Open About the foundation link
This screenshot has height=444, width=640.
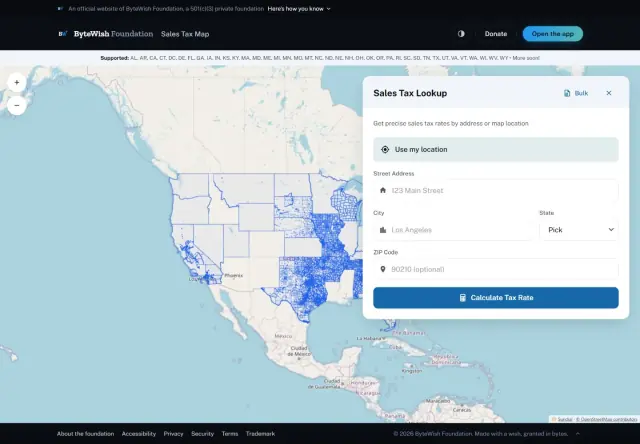click(85, 434)
